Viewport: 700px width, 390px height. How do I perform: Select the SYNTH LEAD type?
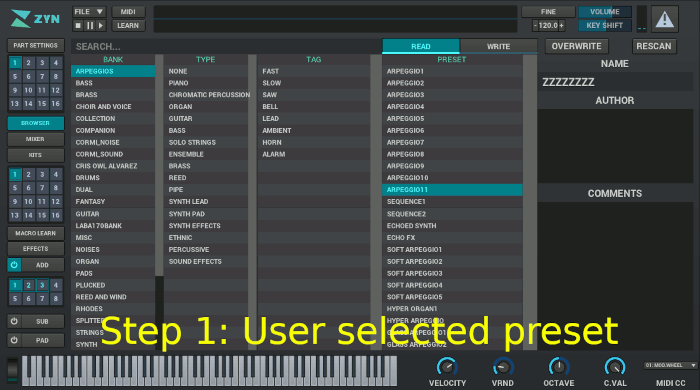pyautogui.click(x=206, y=202)
